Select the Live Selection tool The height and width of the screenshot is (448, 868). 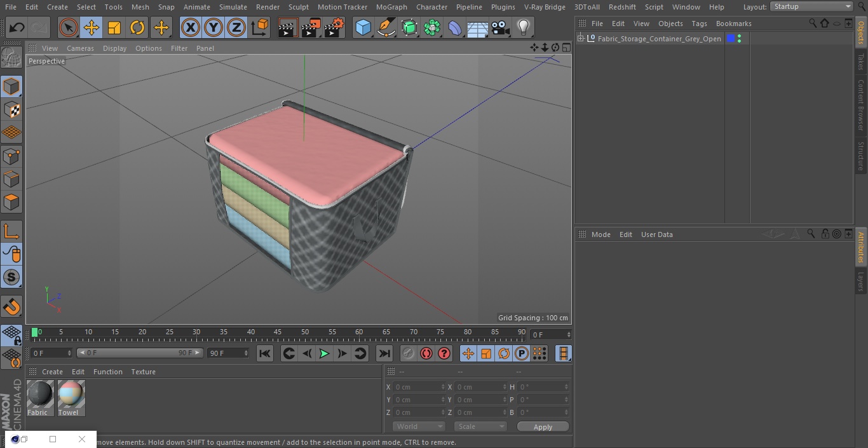(x=69, y=27)
